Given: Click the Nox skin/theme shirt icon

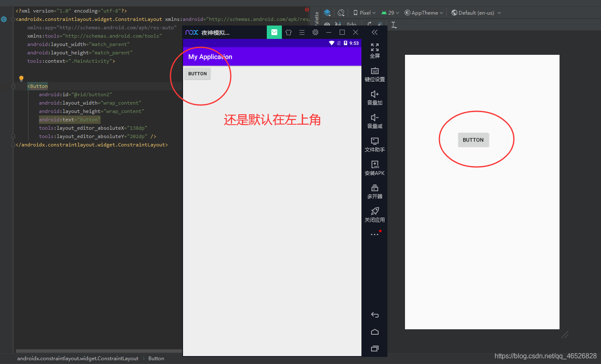Looking at the screenshot, I should [289, 32].
